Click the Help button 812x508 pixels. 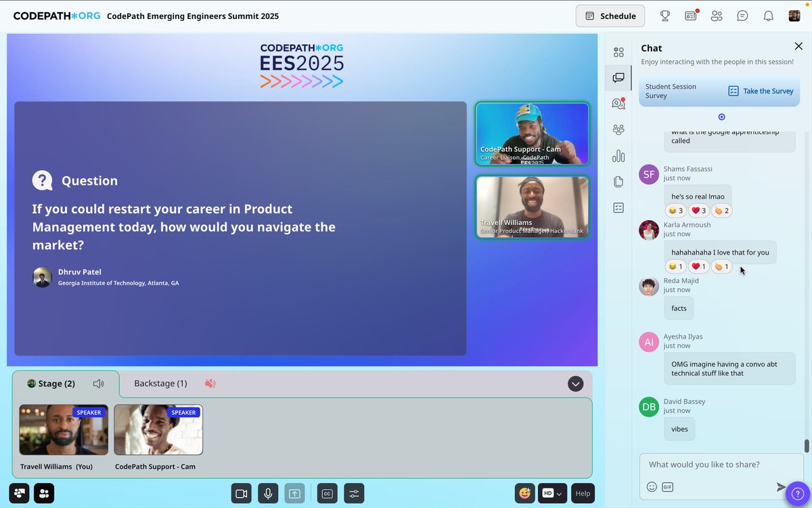coord(583,493)
